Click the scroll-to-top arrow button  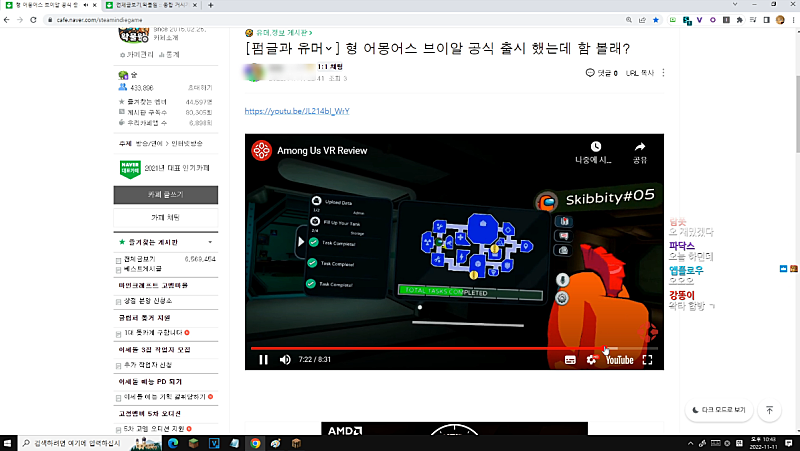coord(769,410)
